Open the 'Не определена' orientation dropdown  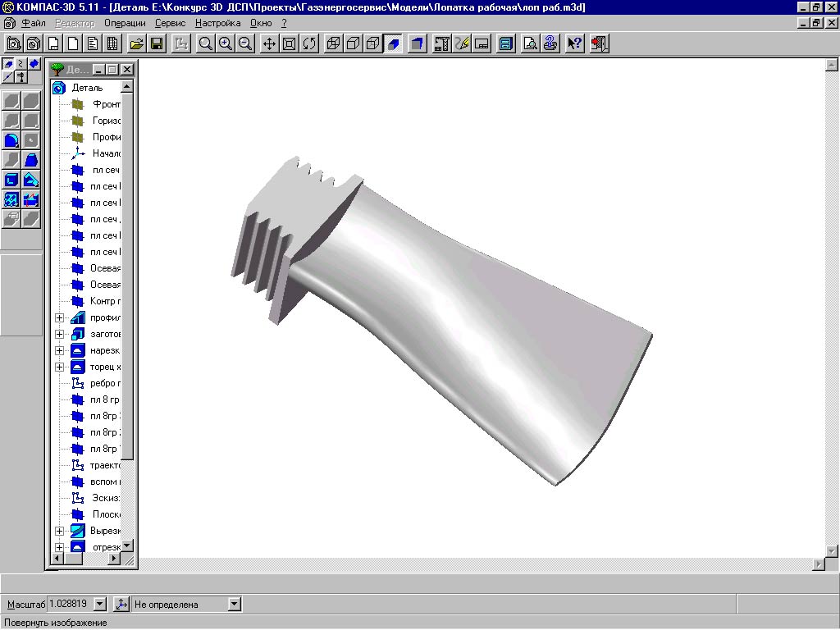(234, 605)
